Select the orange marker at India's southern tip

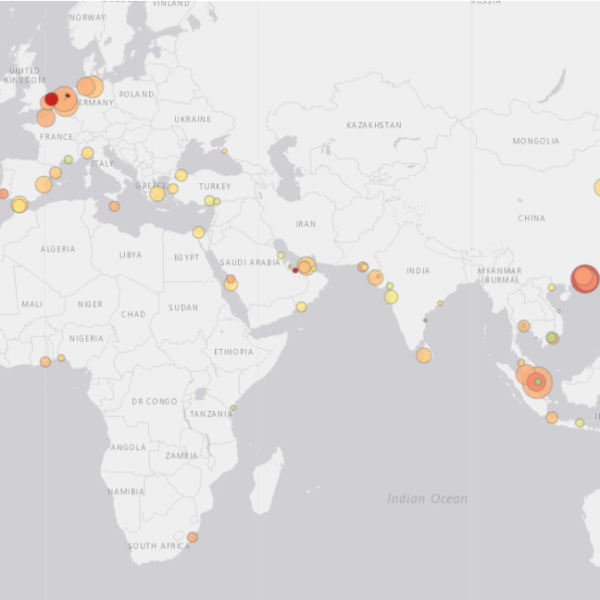[x=424, y=355]
